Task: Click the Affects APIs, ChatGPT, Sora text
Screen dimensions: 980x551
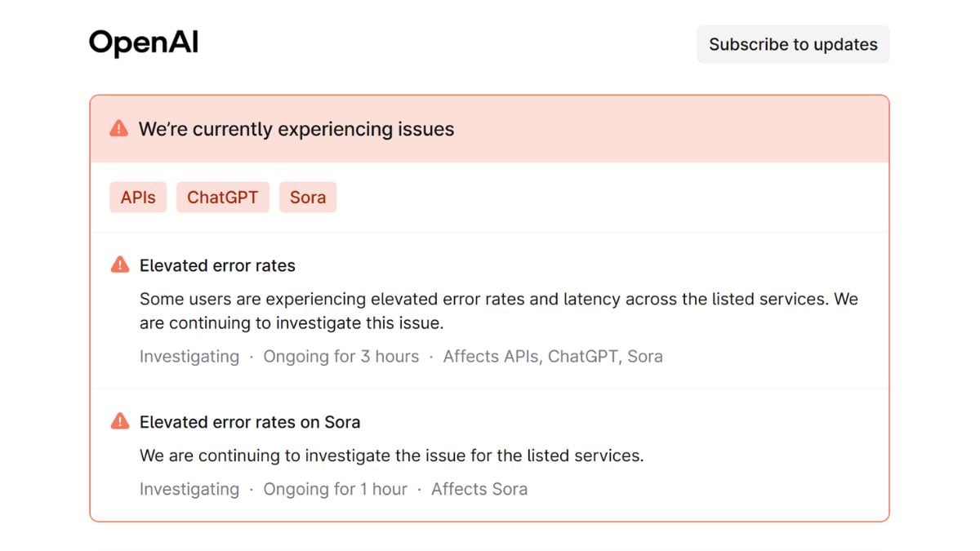Action: pyautogui.click(x=553, y=357)
